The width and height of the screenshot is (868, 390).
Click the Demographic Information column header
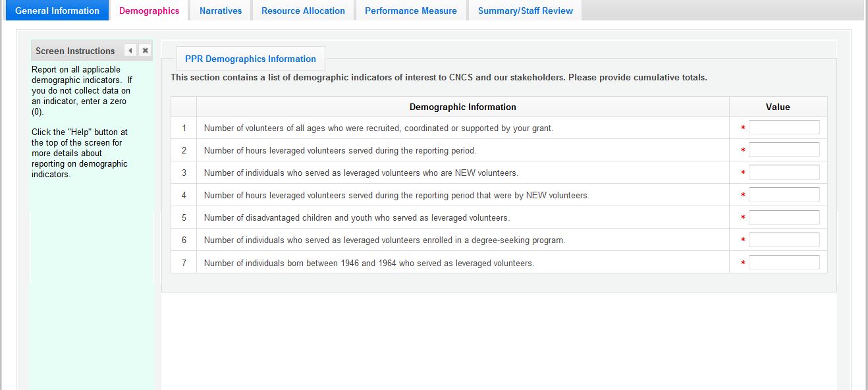coord(462,107)
